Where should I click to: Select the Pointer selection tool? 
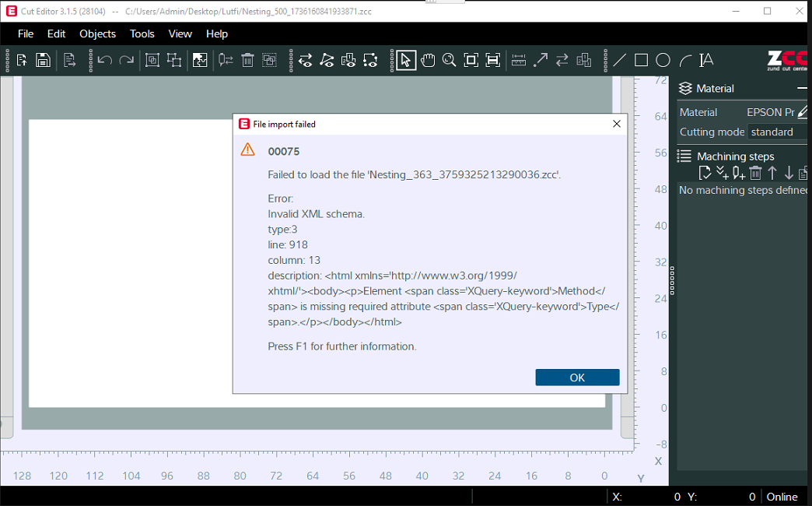pos(405,60)
